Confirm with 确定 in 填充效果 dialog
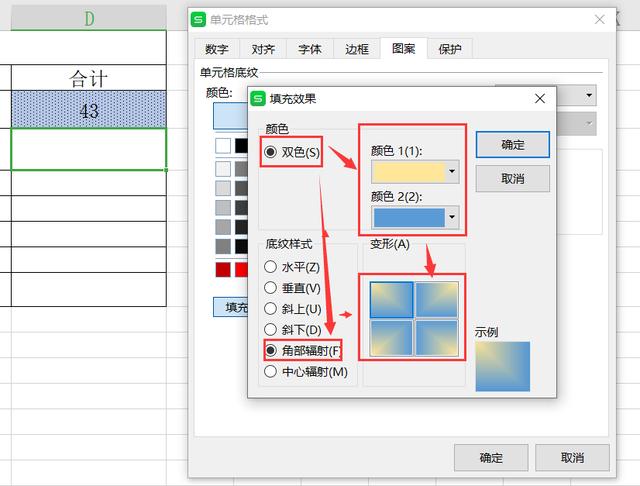This screenshot has height=486, width=640. [513, 144]
